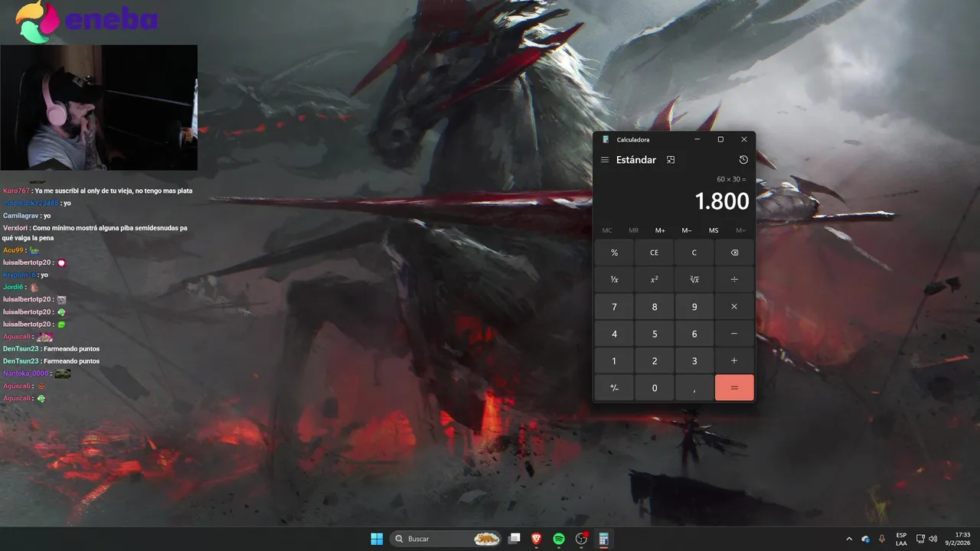980x551 pixels.
Task: Click the plus operator key
Action: pyautogui.click(x=734, y=360)
